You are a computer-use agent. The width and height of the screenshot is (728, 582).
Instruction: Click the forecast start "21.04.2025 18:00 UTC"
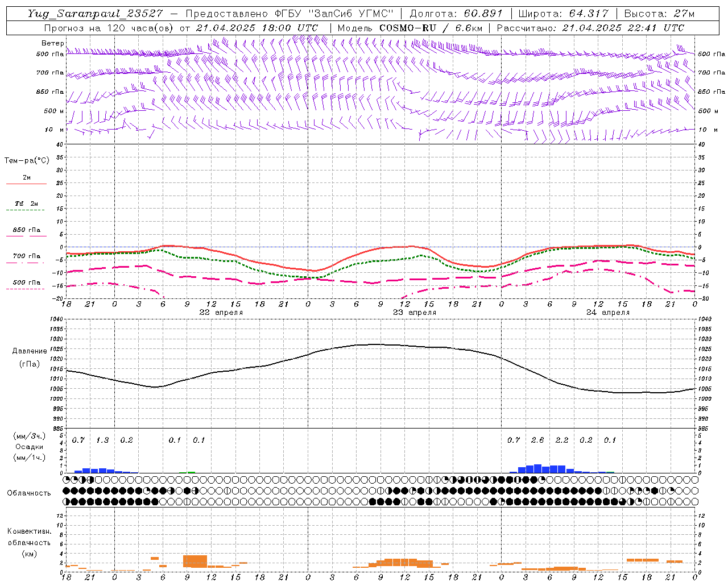coord(257,28)
